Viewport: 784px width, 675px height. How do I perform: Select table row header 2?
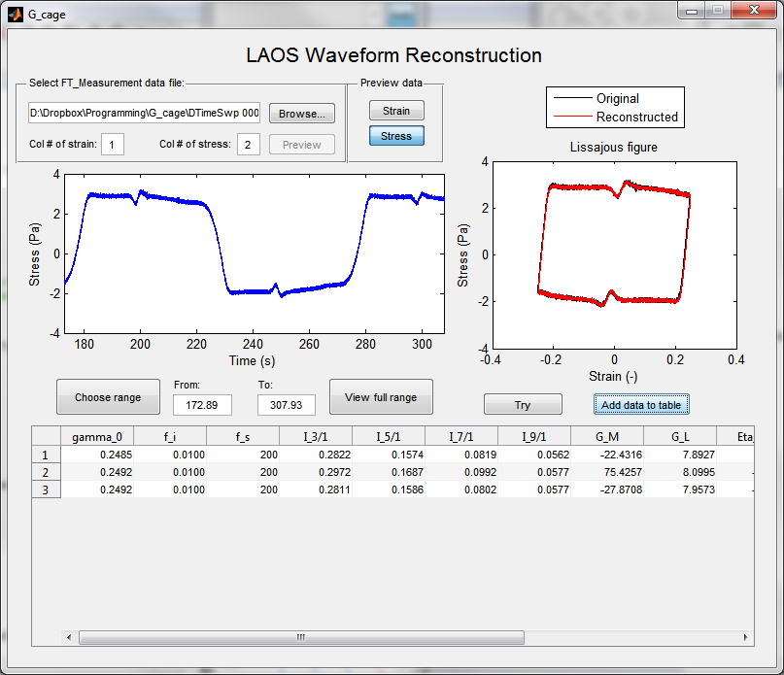[46, 472]
